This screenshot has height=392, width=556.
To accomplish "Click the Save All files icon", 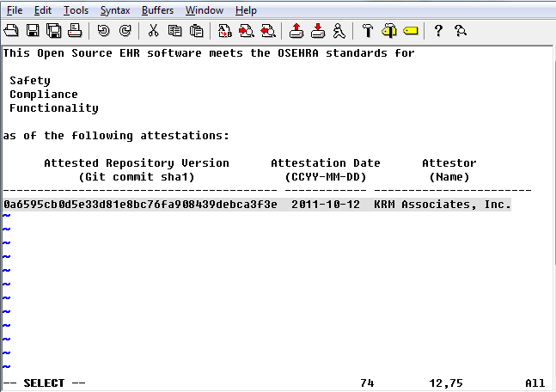I will pos(53,31).
